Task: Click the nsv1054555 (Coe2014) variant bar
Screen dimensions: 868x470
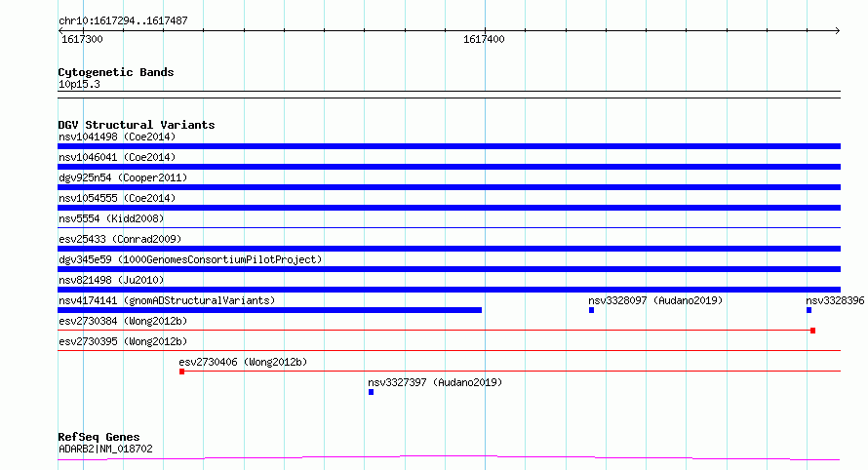Action: (449, 208)
